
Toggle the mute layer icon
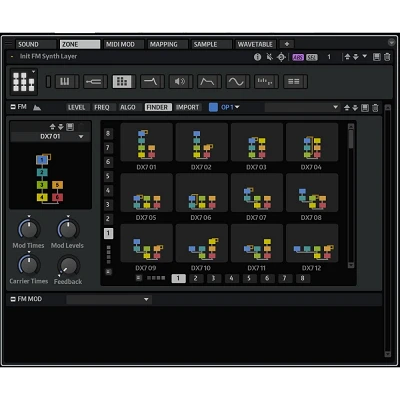click(x=270, y=57)
